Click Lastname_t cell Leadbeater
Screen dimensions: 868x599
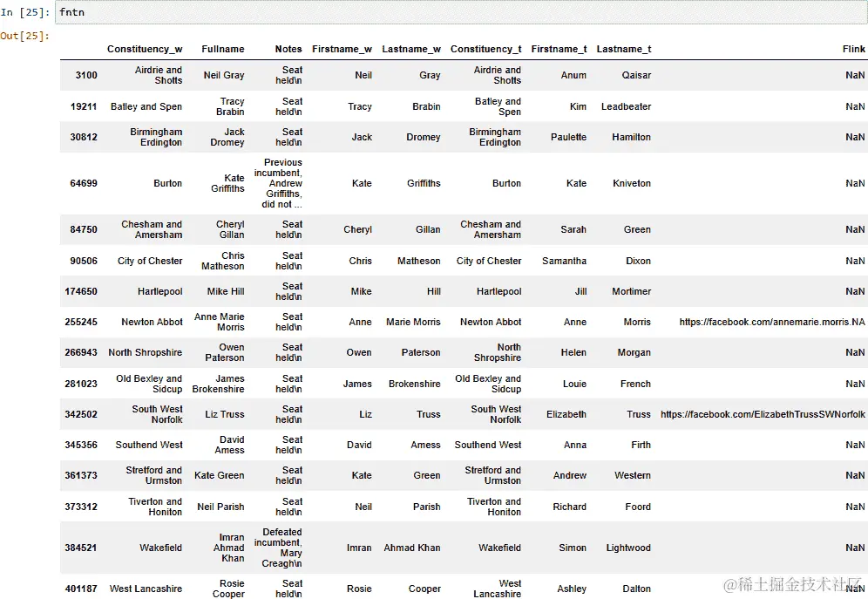pos(626,106)
